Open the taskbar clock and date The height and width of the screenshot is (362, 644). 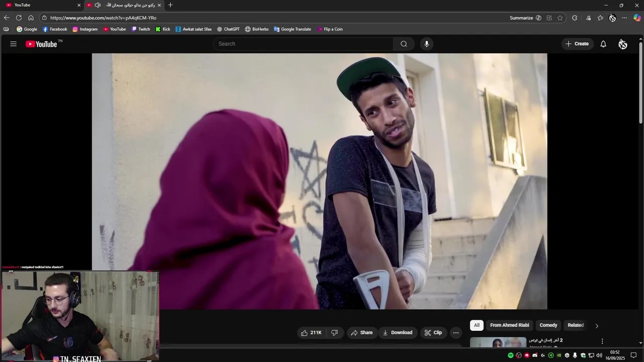click(x=615, y=355)
